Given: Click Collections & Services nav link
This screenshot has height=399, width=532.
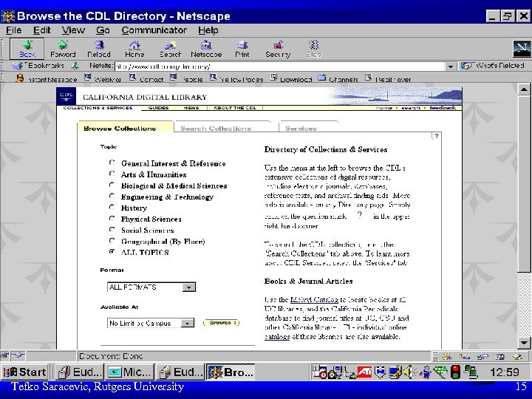Looking at the screenshot, I should 98,108.
